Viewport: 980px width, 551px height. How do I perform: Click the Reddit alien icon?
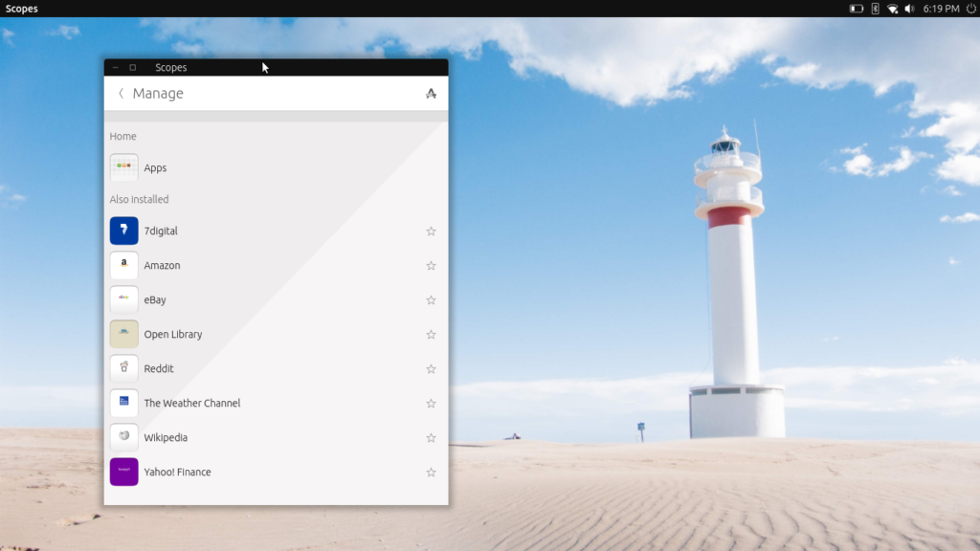(x=123, y=368)
